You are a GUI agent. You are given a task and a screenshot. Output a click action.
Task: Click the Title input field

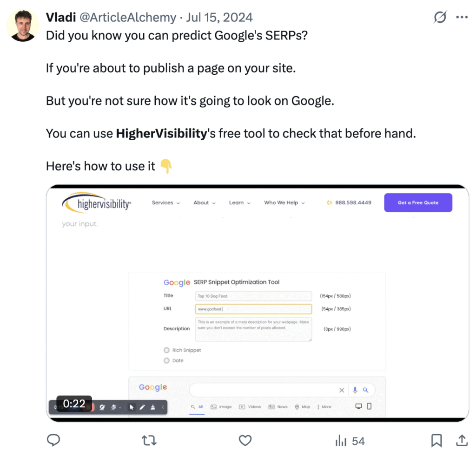[253, 296]
